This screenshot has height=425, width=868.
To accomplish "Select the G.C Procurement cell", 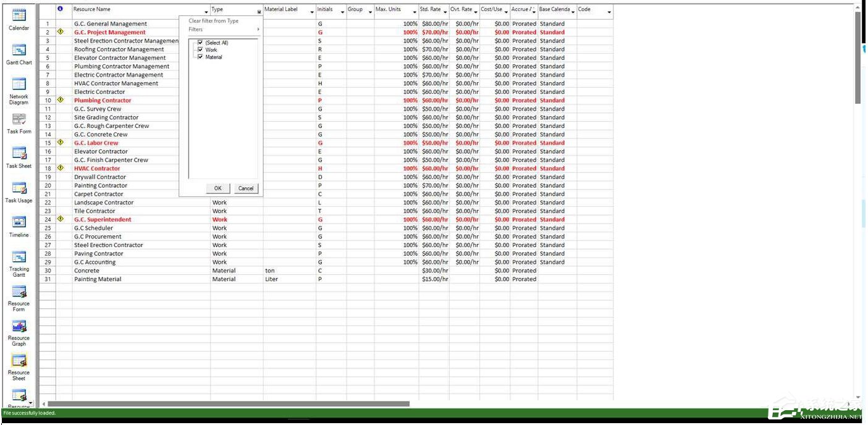I will pyautogui.click(x=141, y=237).
